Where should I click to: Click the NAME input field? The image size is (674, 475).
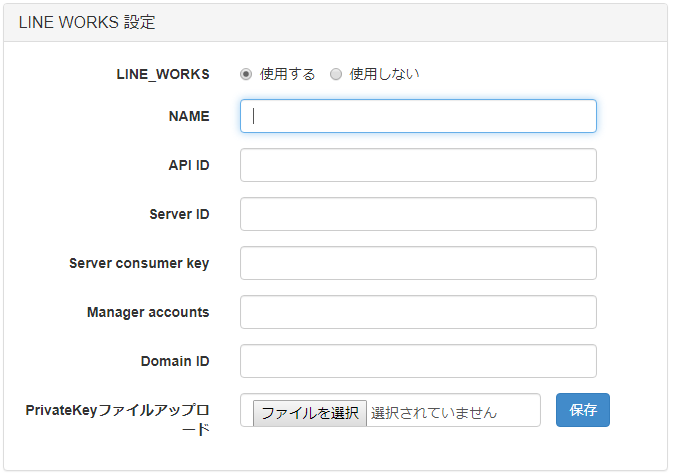(418, 116)
